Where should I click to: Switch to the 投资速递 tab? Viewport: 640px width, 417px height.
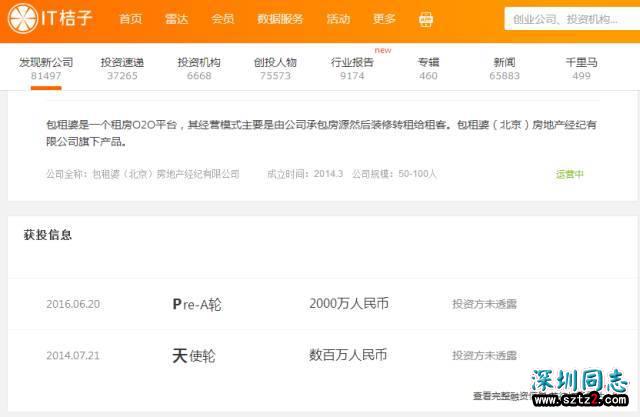click(x=122, y=69)
